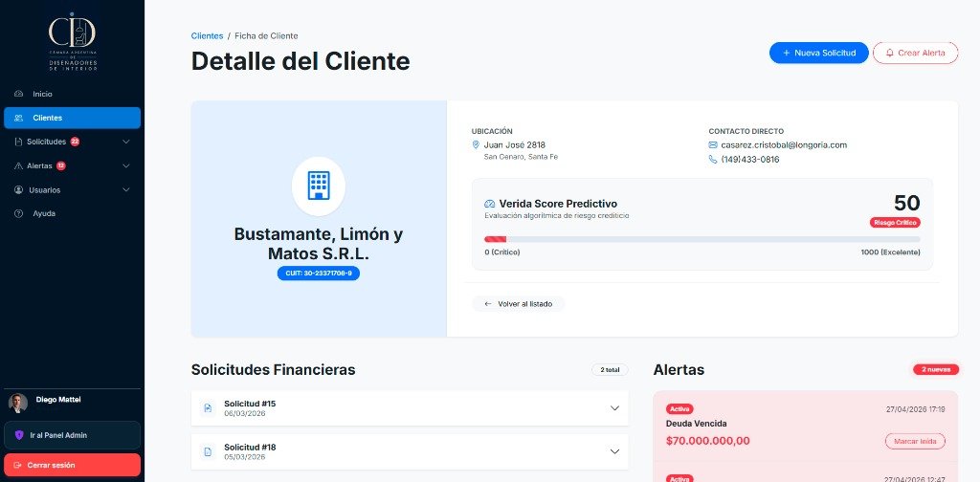Select Clientes in the sidebar menu
Image resolution: width=980 pixels, height=482 pixels.
[72, 118]
